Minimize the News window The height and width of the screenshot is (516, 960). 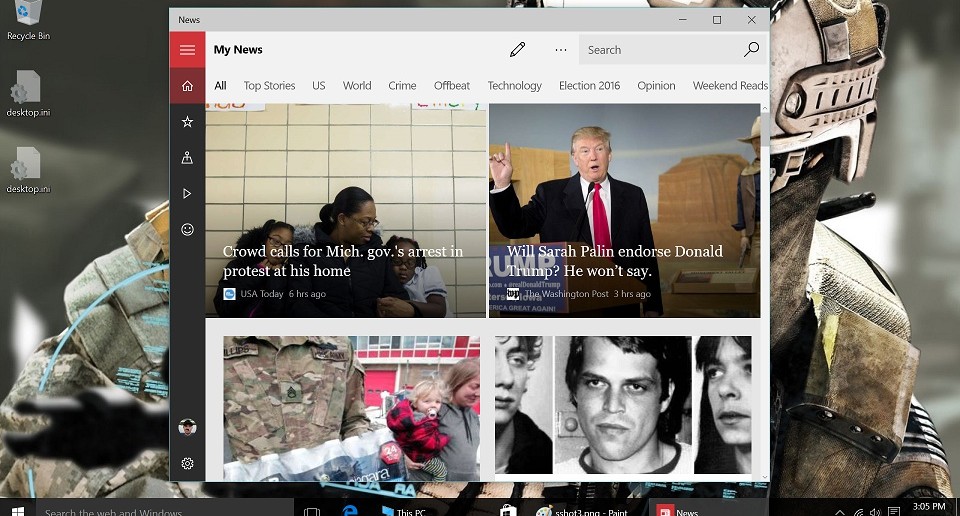(x=682, y=20)
